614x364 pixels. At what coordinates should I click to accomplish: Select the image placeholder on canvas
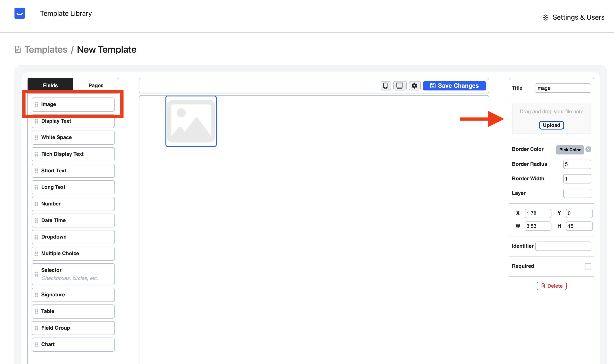tap(191, 121)
